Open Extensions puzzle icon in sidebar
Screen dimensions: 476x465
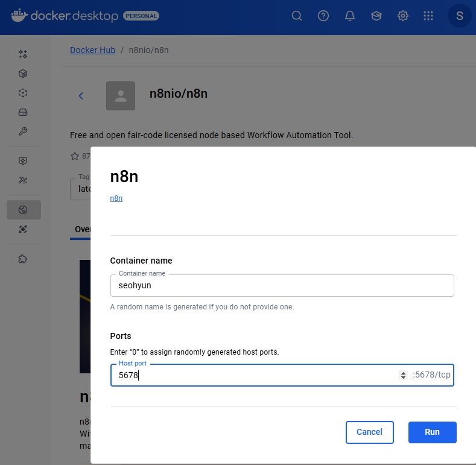[23, 259]
